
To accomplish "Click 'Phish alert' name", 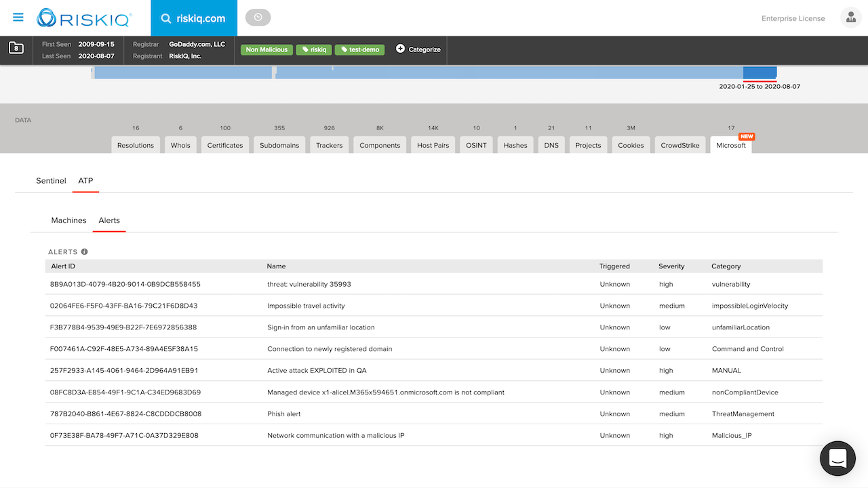I will [x=284, y=414].
